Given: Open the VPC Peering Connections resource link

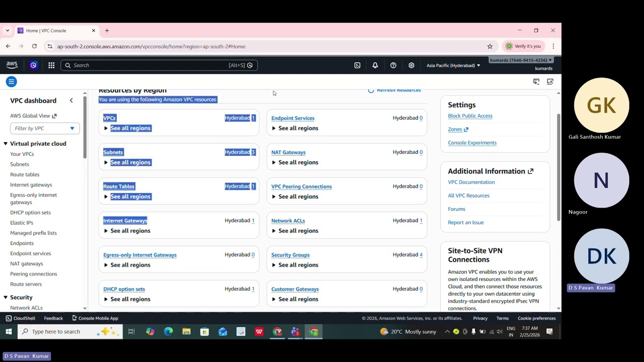Looking at the screenshot, I should click(301, 187).
